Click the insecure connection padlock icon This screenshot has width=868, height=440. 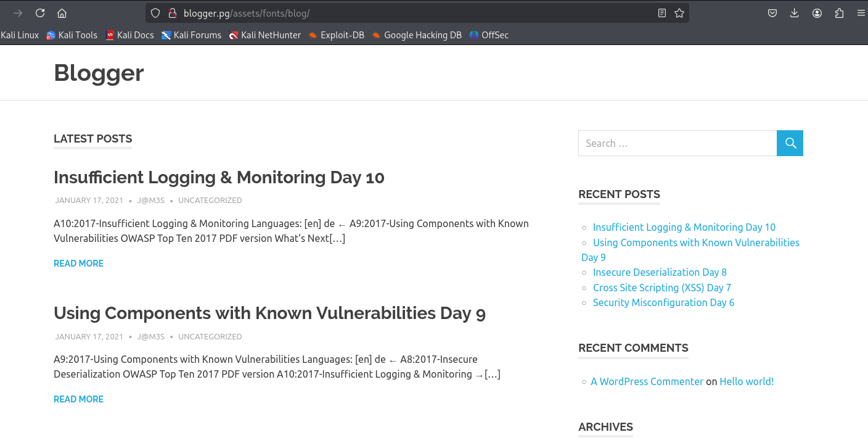point(173,13)
